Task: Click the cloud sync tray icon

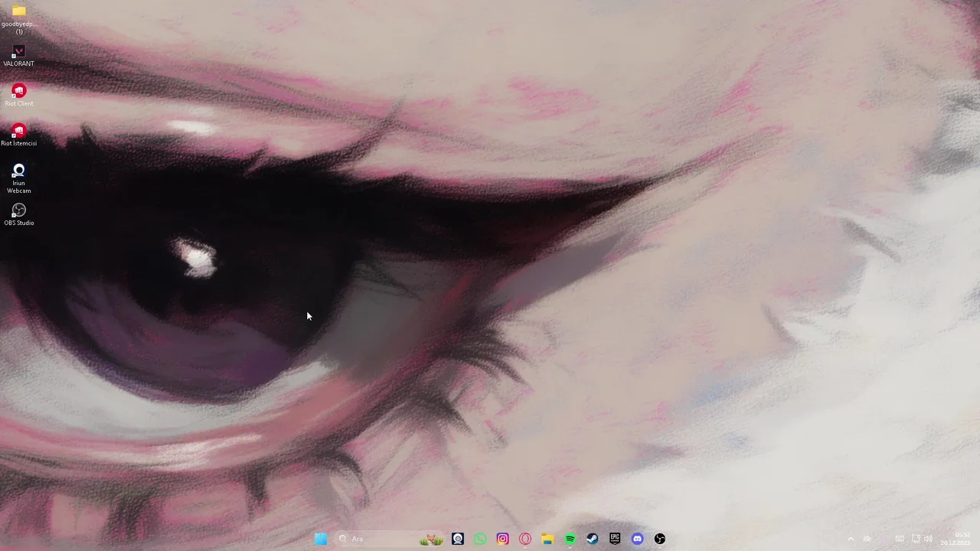Action: [867, 539]
